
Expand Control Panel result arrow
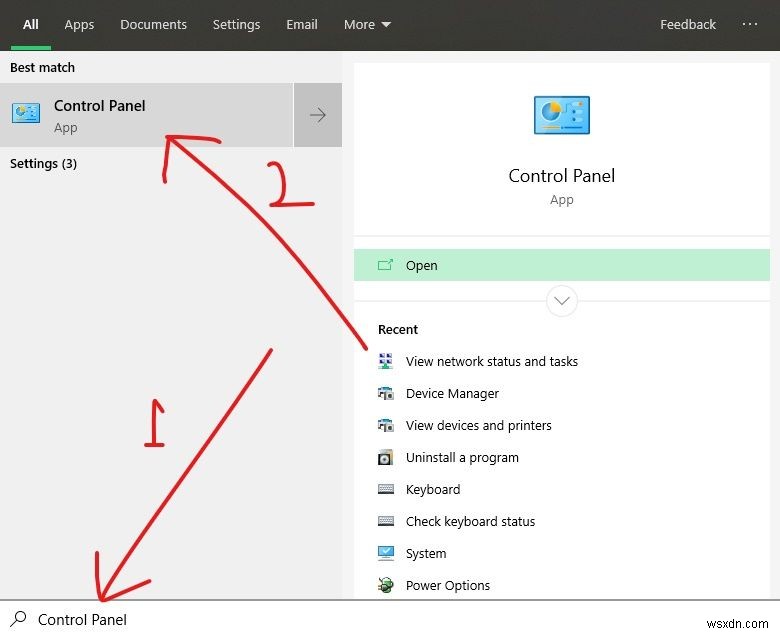[x=318, y=115]
